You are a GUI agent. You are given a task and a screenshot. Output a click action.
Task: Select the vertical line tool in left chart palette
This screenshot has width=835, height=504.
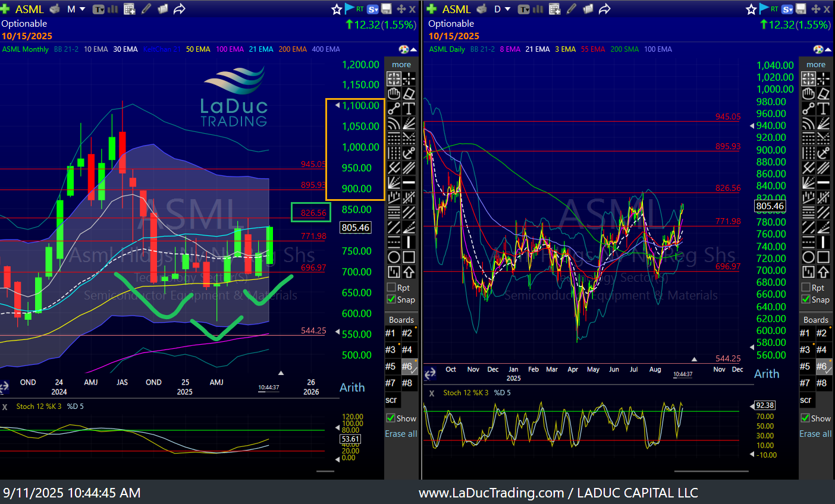click(x=409, y=242)
